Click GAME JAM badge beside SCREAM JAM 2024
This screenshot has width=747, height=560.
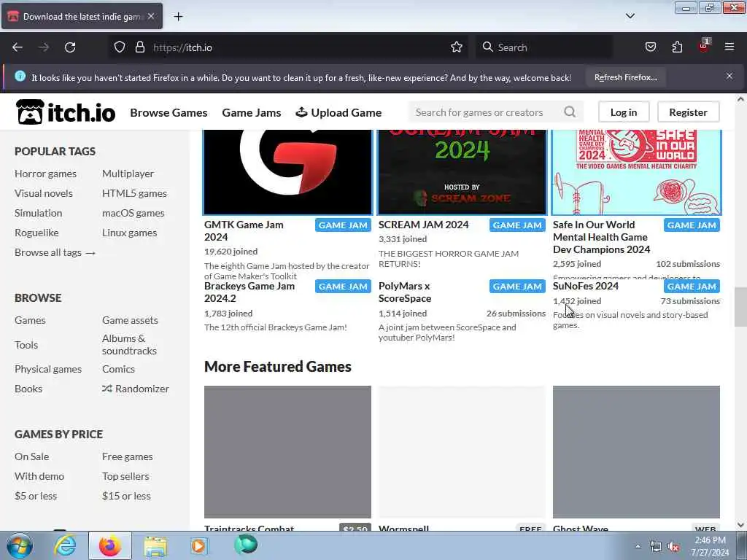[x=517, y=225]
